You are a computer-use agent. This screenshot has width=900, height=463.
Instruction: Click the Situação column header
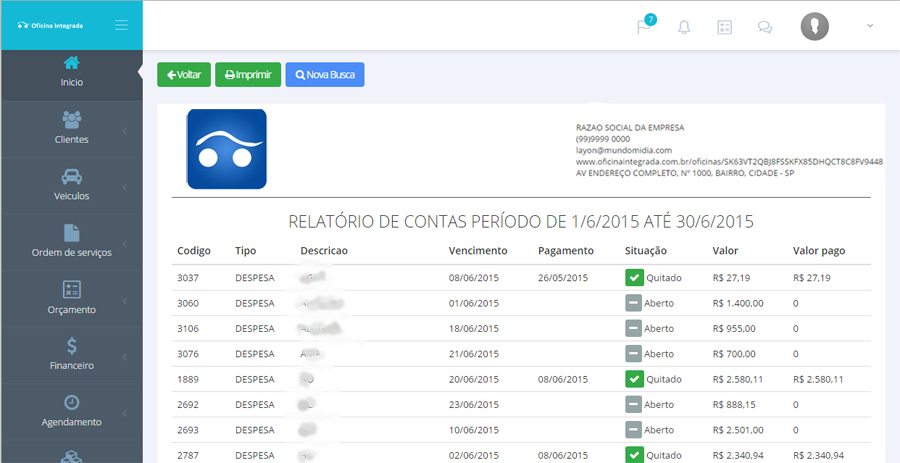pyautogui.click(x=646, y=251)
